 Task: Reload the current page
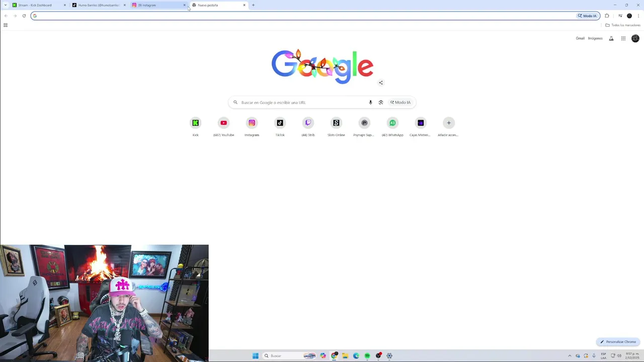click(24, 16)
